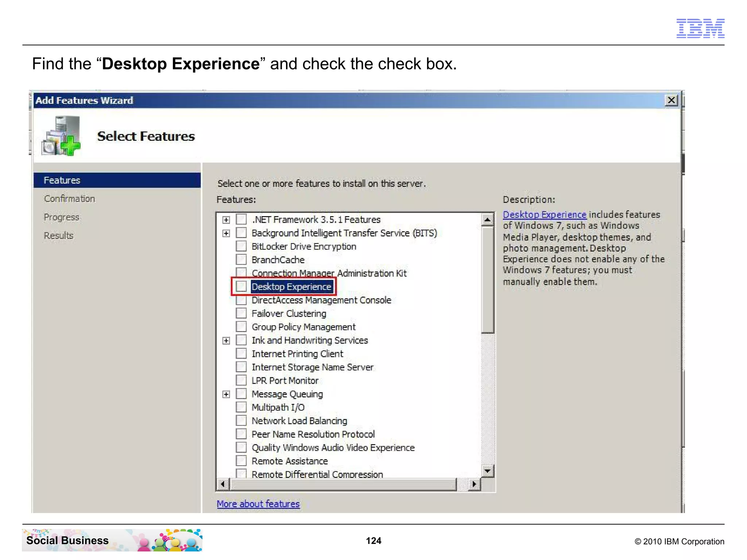Check the Failover Clustering checkbox

coord(241,314)
